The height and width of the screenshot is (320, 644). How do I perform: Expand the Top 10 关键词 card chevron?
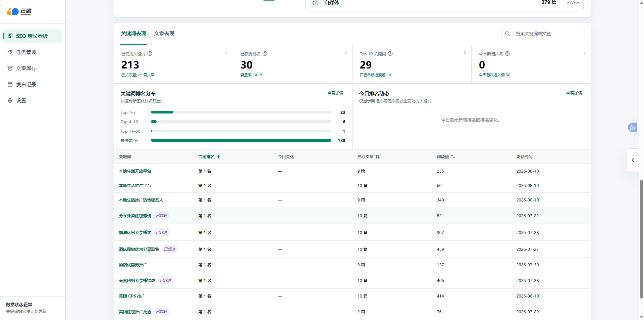[x=465, y=53]
